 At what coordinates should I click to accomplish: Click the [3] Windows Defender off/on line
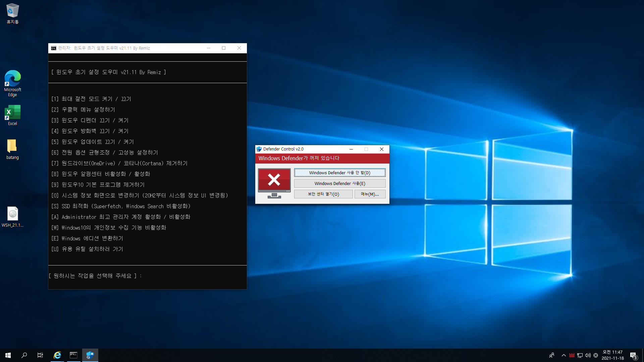point(90,120)
